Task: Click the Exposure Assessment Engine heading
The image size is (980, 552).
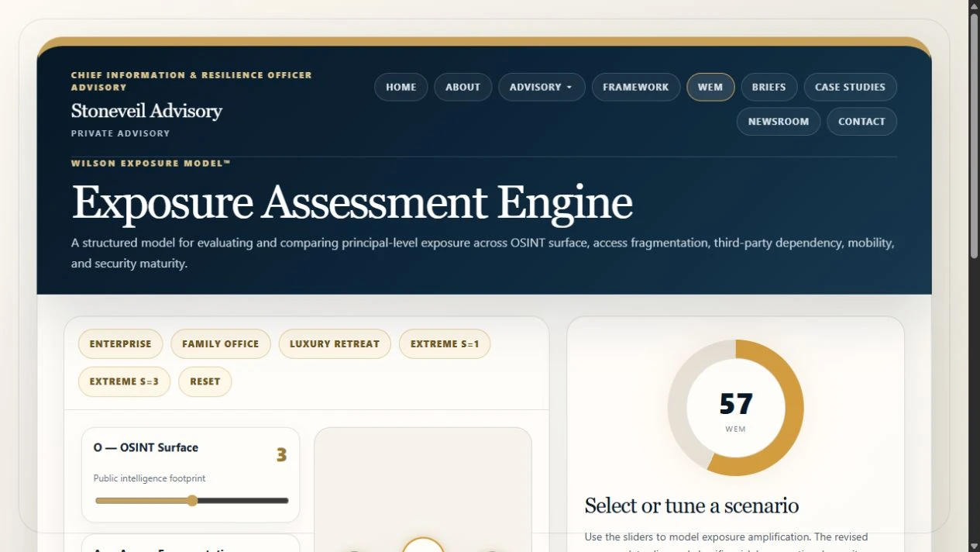Action: (352, 202)
